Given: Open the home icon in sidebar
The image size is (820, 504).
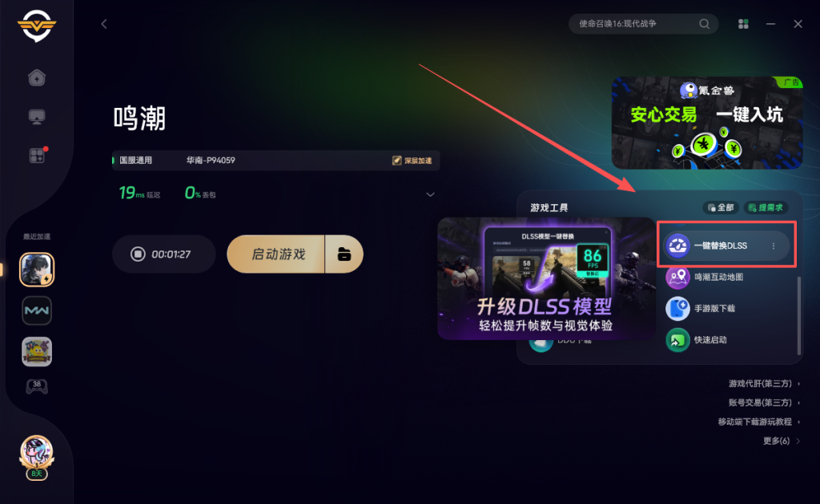Looking at the screenshot, I should pyautogui.click(x=37, y=78).
